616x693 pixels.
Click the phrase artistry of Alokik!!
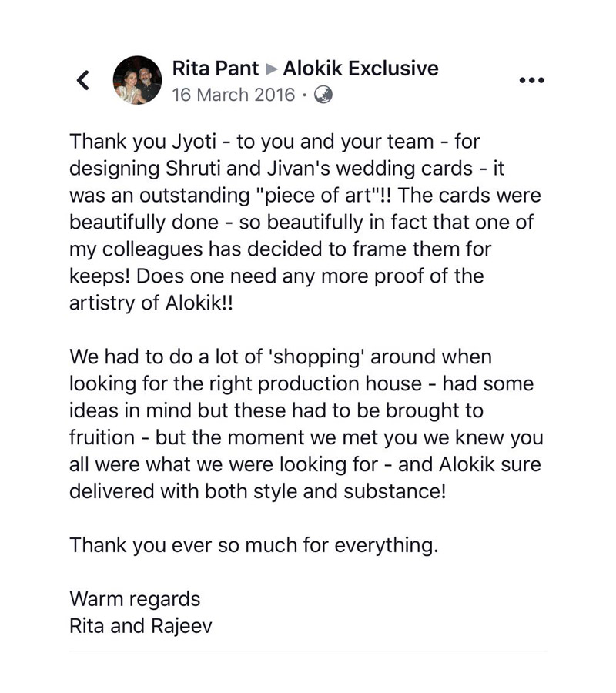tap(151, 303)
